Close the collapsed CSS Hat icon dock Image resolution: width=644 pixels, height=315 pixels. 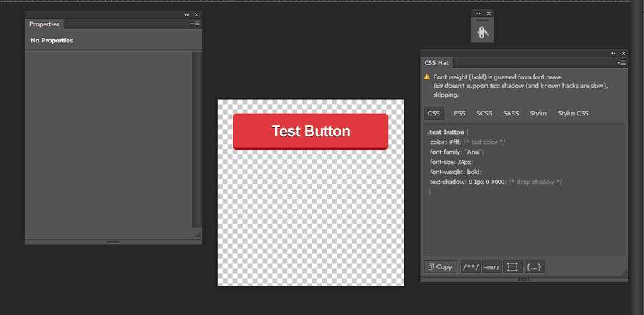488,14
